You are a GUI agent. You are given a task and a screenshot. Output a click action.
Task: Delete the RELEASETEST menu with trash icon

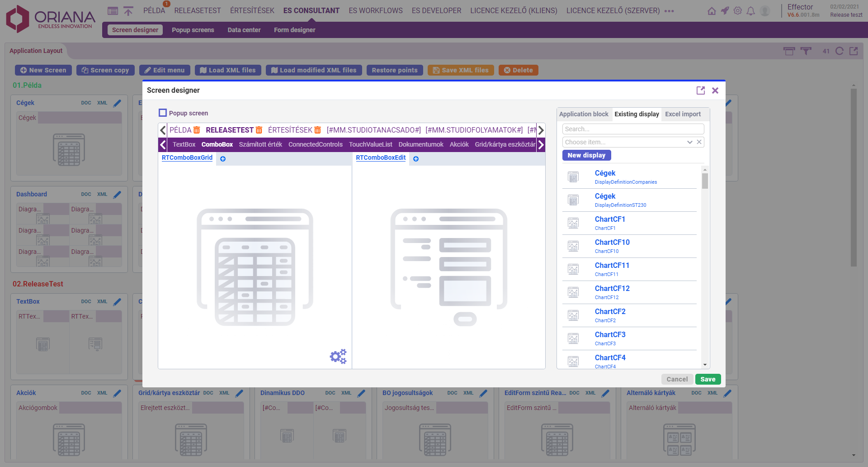259,130
